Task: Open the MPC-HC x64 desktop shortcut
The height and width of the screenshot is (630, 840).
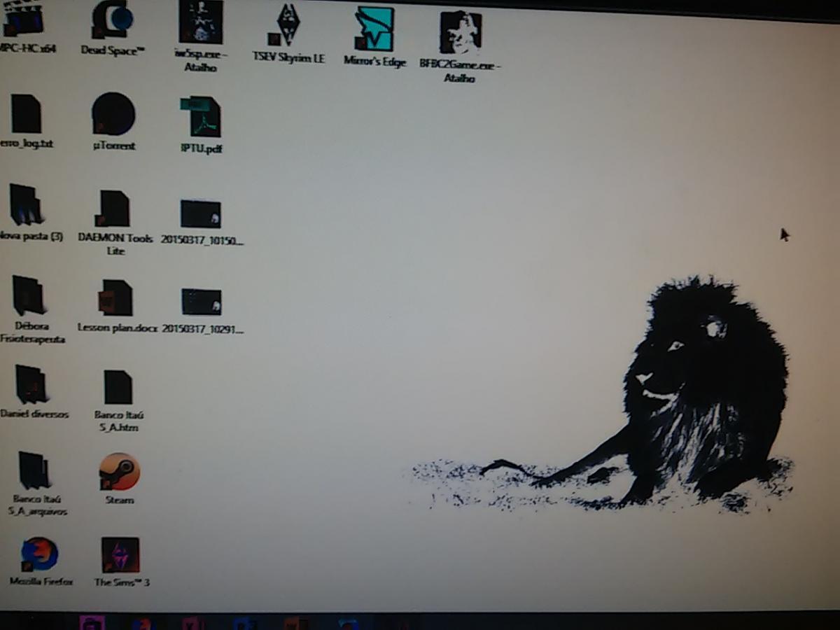Action: pyautogui.click(x=24, y=19)
